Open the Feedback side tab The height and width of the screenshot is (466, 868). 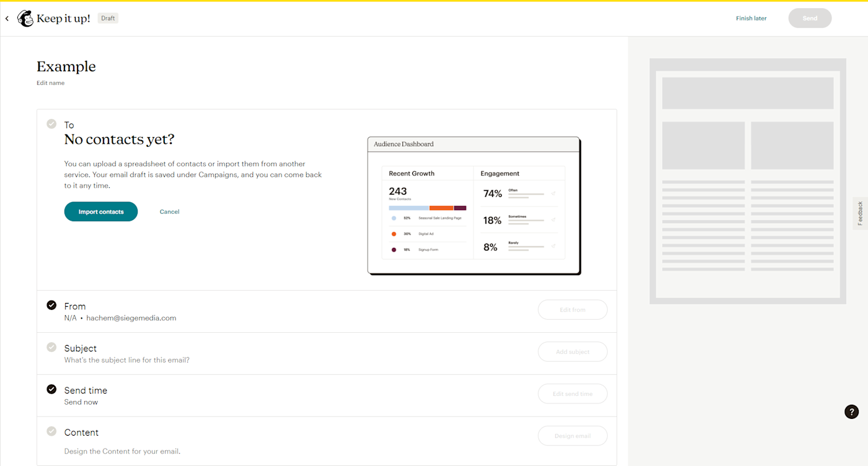click(x=861, y=213)
